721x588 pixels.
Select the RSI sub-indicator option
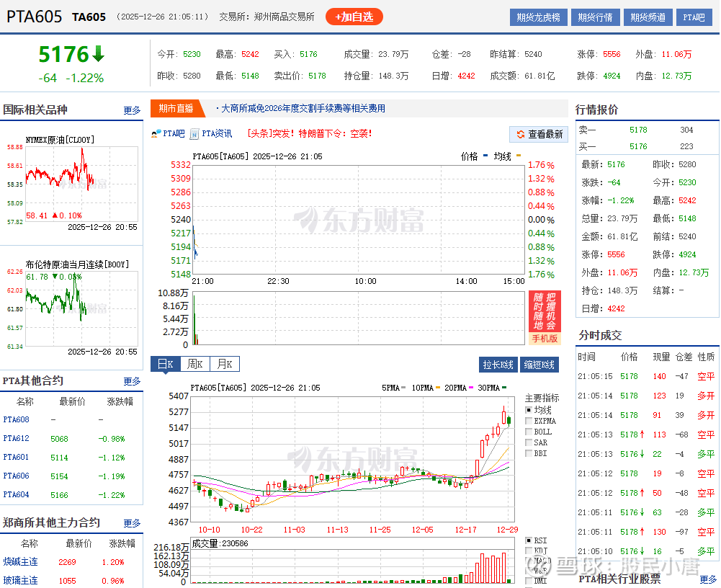pyautogui.click(x=529, y=540)
